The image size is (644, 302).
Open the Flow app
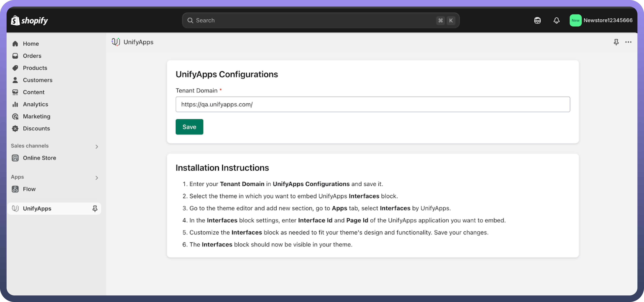click(29, 189)
